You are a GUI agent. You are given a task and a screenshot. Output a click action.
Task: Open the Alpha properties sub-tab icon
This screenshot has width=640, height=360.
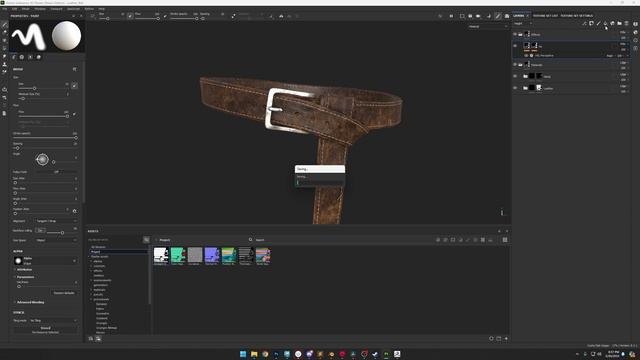click(22, 57)
